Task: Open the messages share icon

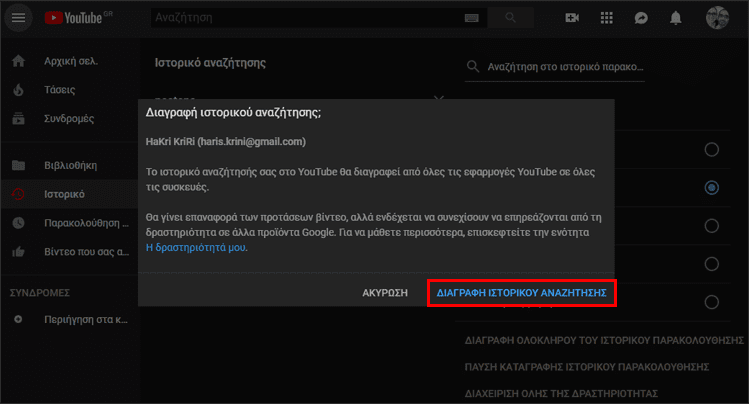Action: click(641, 18)
